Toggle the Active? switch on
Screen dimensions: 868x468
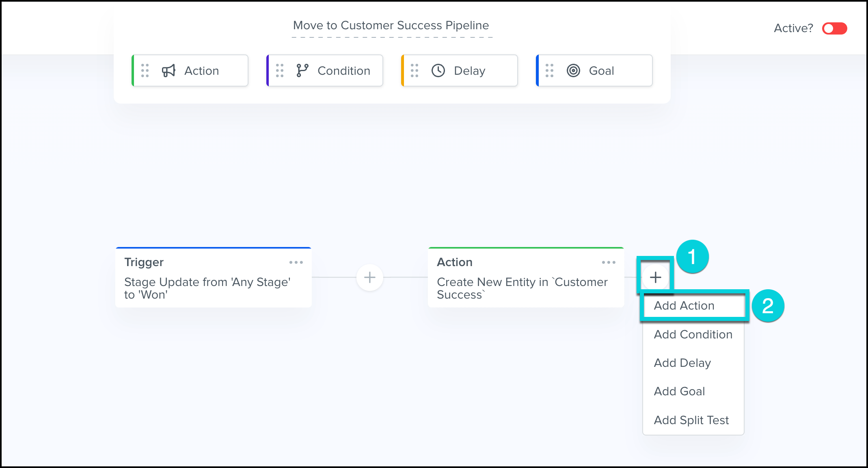(834, 28)
